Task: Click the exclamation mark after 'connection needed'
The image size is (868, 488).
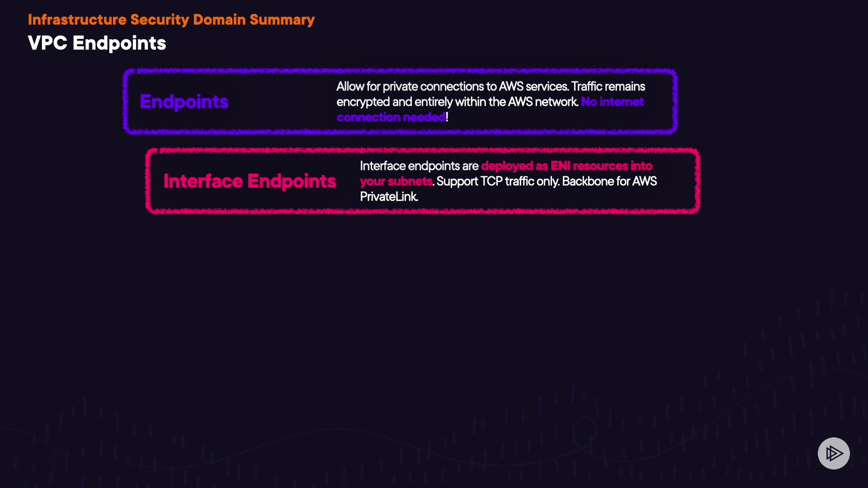Action: (447, 117)
